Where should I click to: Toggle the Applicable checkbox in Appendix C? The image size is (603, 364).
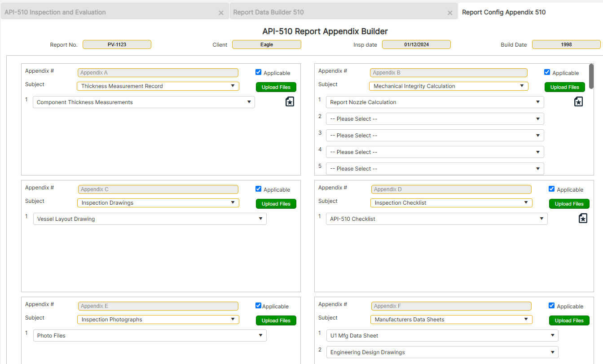pyautogui.click(x=258, y=189)
